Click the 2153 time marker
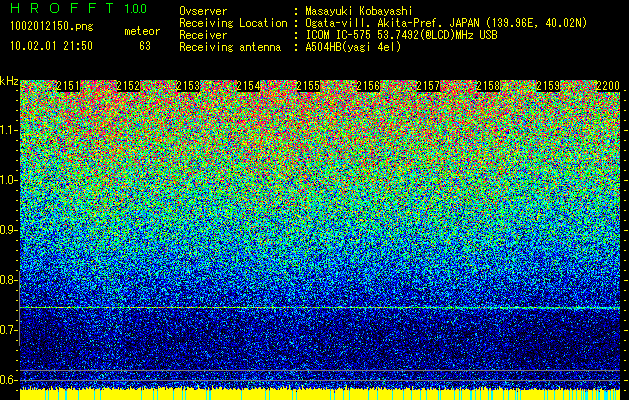 coord(188,86)
